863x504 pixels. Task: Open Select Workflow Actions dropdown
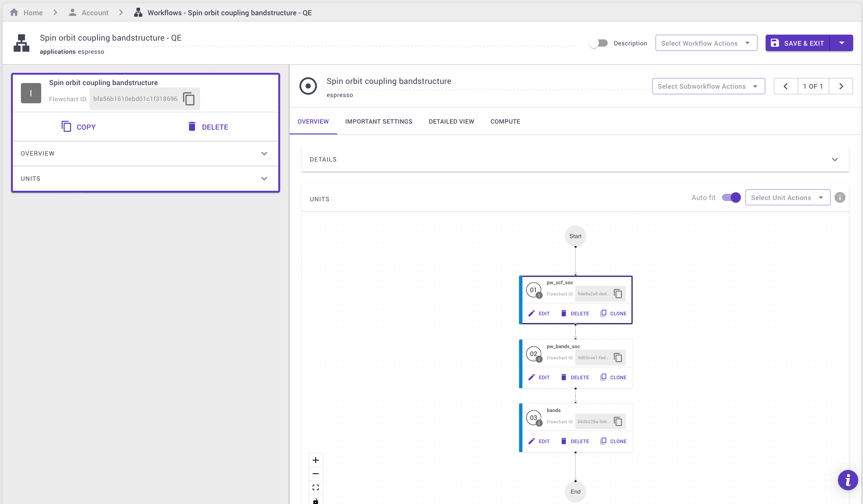point(706,43)
